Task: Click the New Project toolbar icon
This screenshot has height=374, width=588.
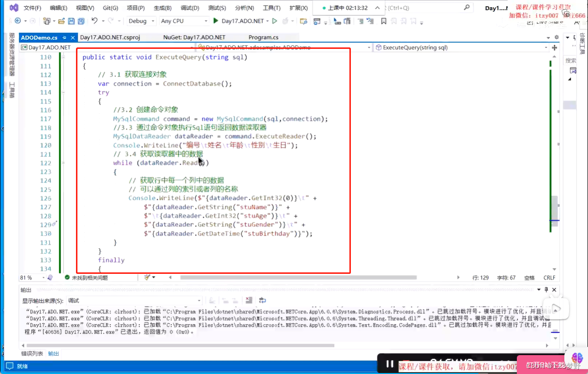Action: 47,21
